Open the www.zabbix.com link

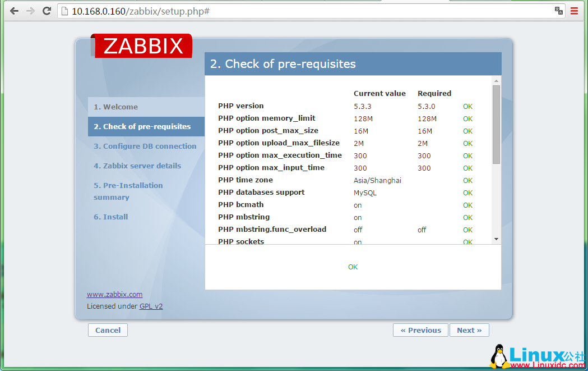(114, 294)
